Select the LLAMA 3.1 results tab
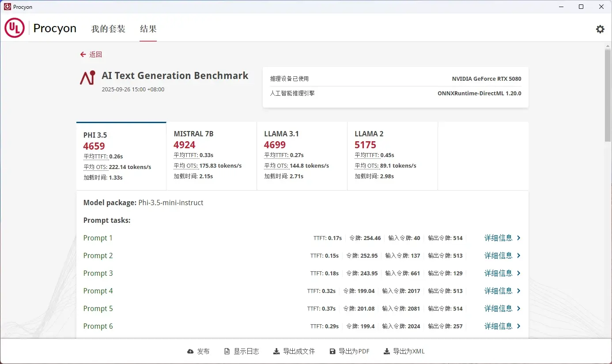Image resolution: width=612 pixels, height=364 pixels. point(302,156)
